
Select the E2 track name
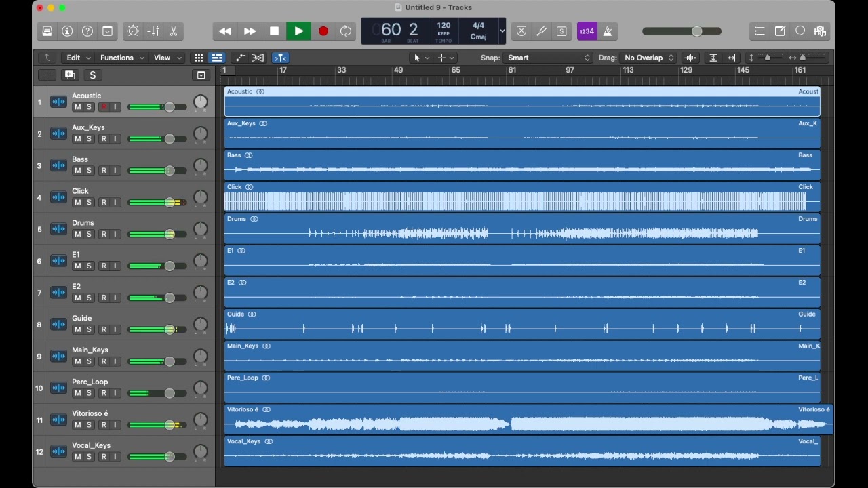click(76, 286)
